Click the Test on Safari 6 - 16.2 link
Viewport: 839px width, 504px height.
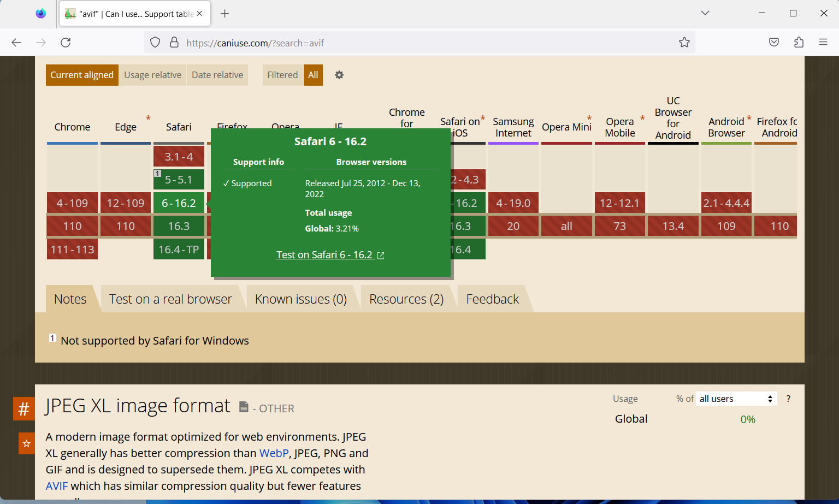pos(325,254)
